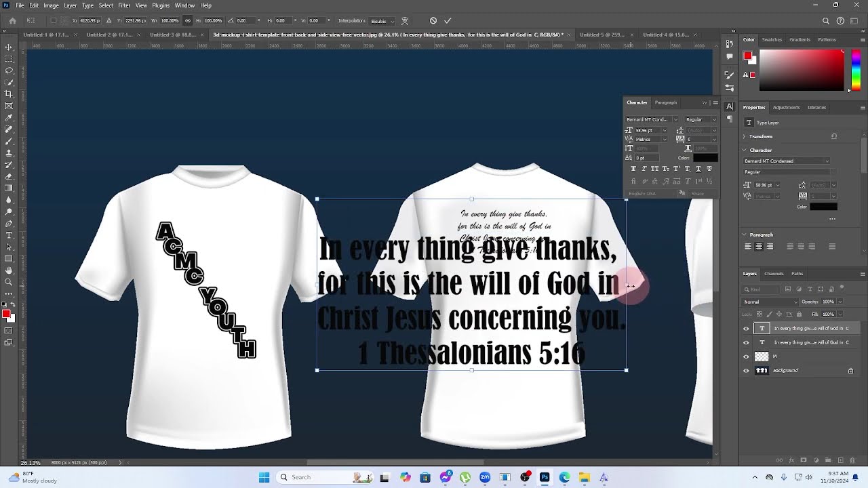Viewport: 868px width, 488px height.
Task: Click the hue slider in Color panel
Action: (x=856, y=71)
